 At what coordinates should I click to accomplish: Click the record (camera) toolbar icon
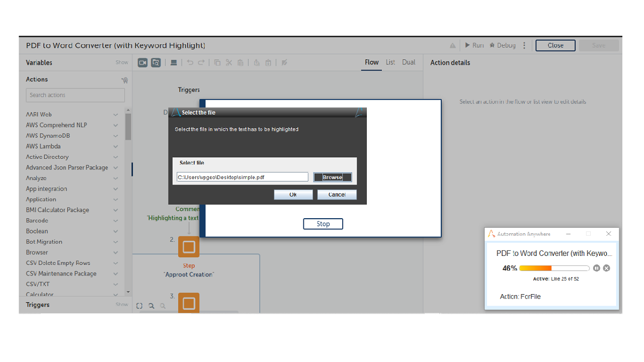(x=143, y=62)
